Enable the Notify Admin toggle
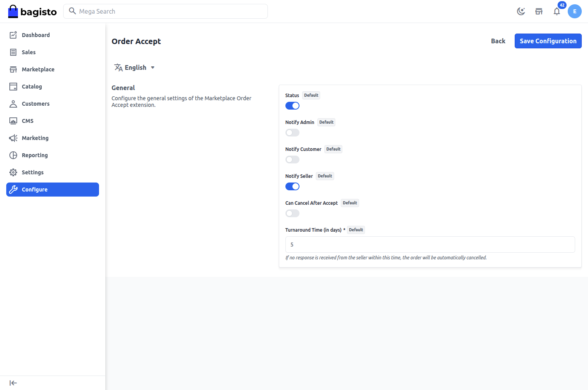The height and width of the screenshot is (390, 588). coord(292,133)
